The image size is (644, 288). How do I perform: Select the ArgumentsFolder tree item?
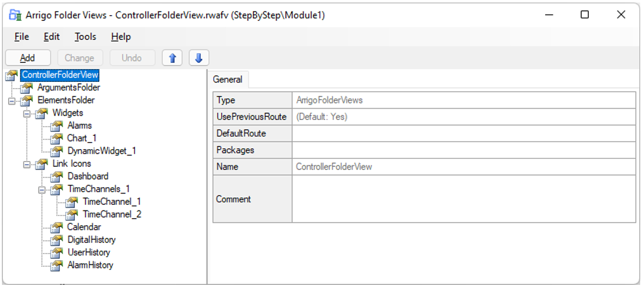point(68,88)
